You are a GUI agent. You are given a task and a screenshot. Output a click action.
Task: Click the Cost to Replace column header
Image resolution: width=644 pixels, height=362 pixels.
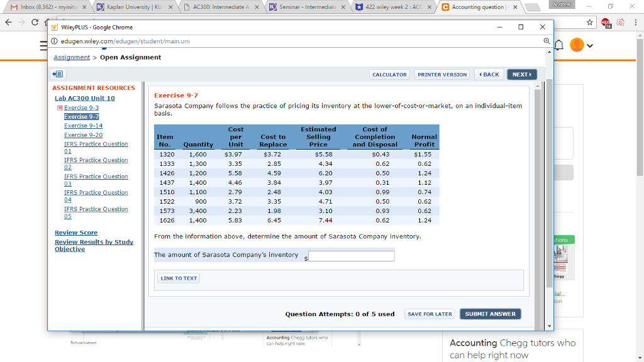click(x=273, y=140)
